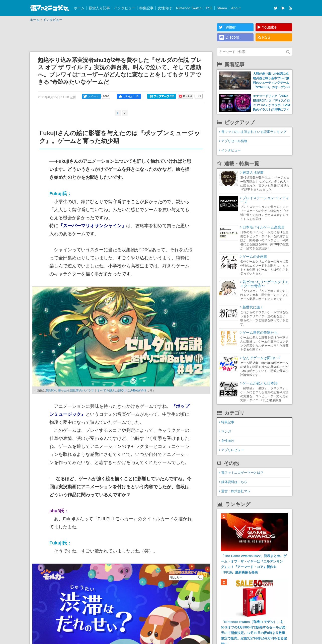Open the アプリレビュー category link

[232, 450]
